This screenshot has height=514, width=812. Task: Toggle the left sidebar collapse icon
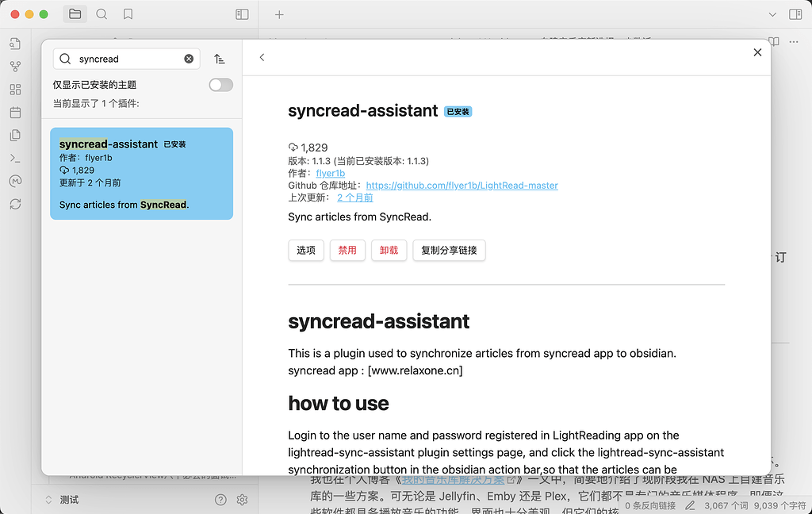click(243, 14)
